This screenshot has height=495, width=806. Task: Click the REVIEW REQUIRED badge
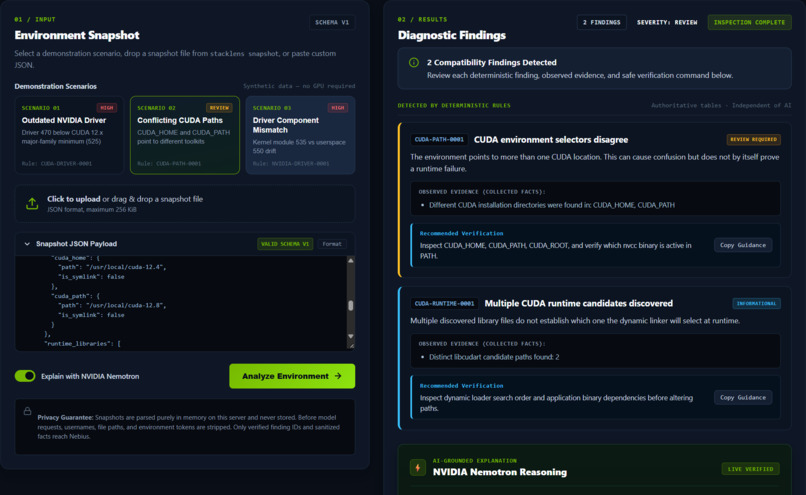[753, 139]
